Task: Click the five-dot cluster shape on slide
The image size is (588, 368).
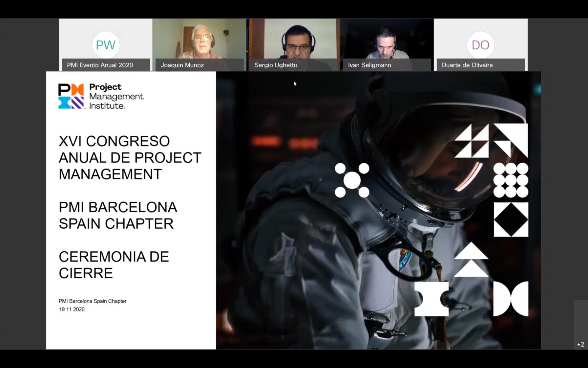Action: click(x=352, y=180)
